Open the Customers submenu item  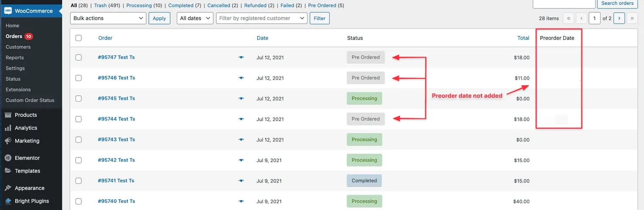tap(18, 47)
